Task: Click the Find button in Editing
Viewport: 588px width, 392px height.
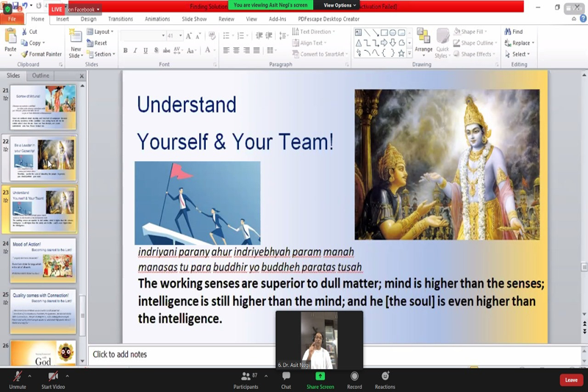Action: point(514,32)
